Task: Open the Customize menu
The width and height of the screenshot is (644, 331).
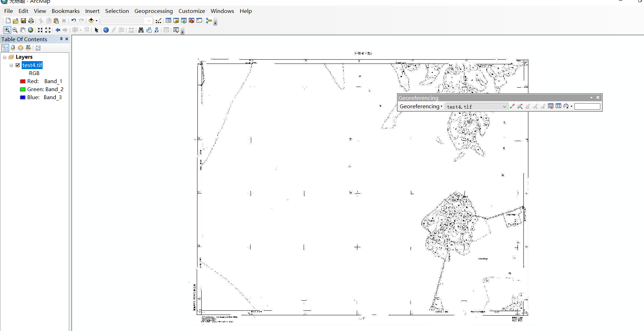Action: [x=191, y=11]
